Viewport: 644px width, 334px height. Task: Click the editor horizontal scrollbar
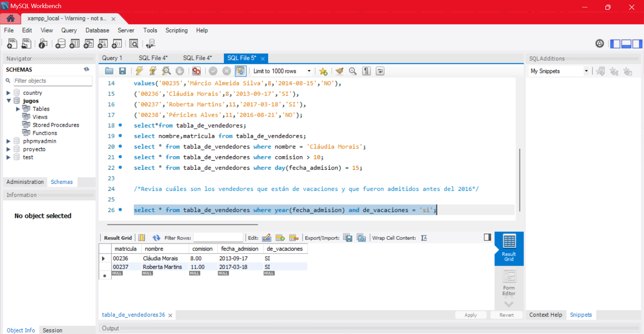tap(182, 224)
